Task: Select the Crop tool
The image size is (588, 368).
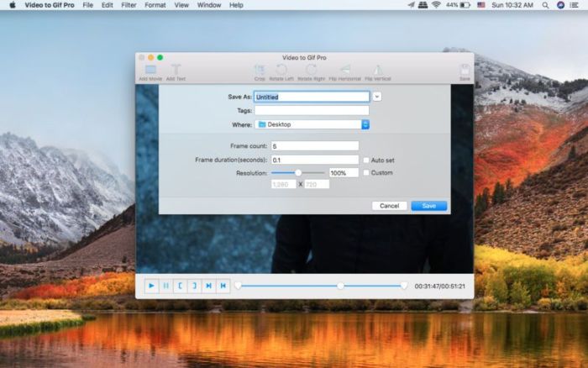Action: click(x=260, y=71)
